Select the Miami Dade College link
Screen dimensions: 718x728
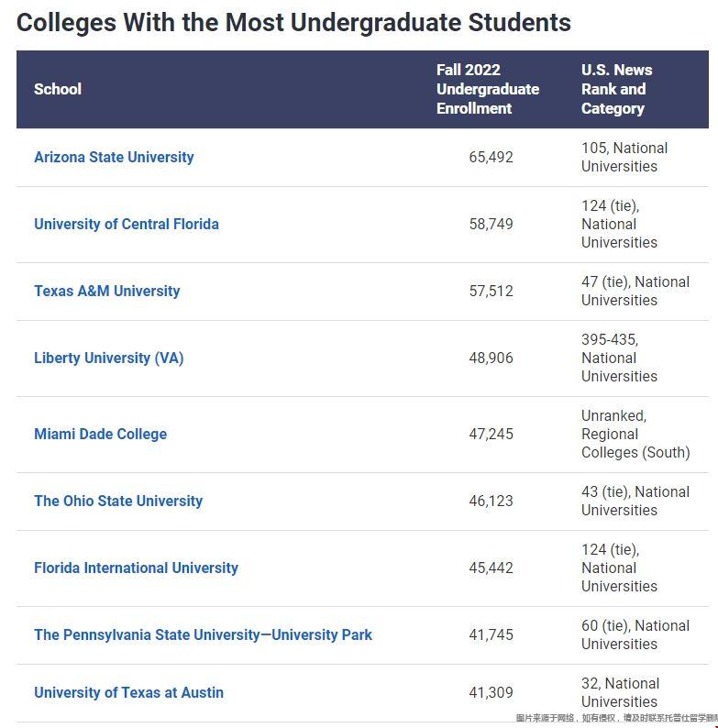pyautogui.click(x=100, y=434)
